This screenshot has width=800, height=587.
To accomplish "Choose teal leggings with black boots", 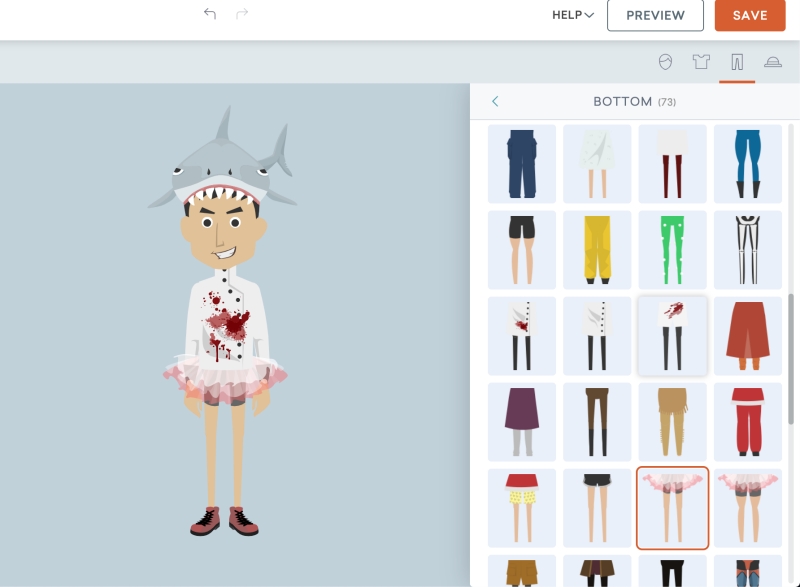I will [747, 164].
